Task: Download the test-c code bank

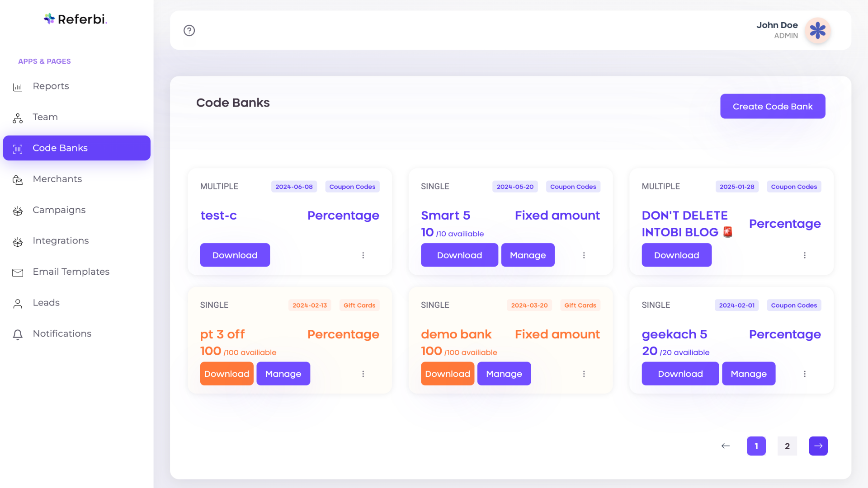Action: pyautogui.click(x=235, y=255)
